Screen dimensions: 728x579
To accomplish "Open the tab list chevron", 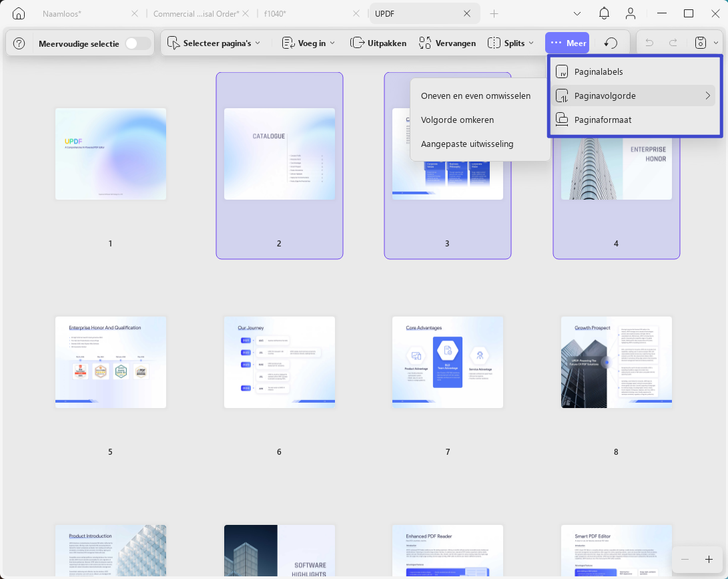I will click(x=577, y=13).
